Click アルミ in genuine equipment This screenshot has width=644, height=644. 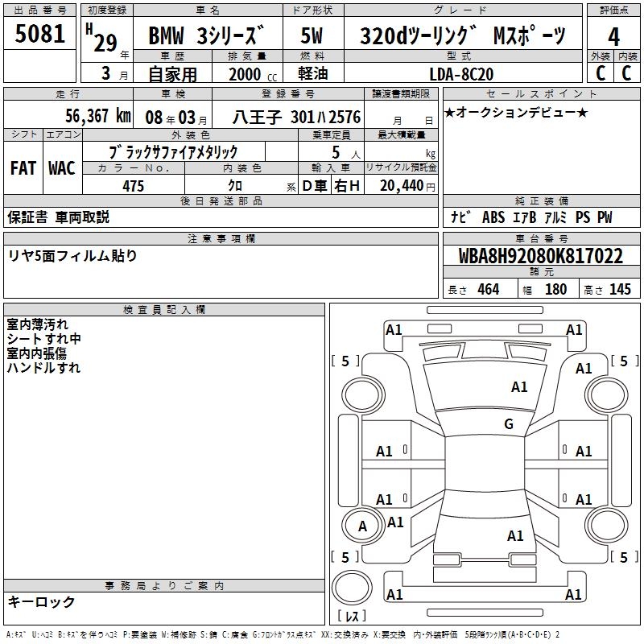click(555, 217)
